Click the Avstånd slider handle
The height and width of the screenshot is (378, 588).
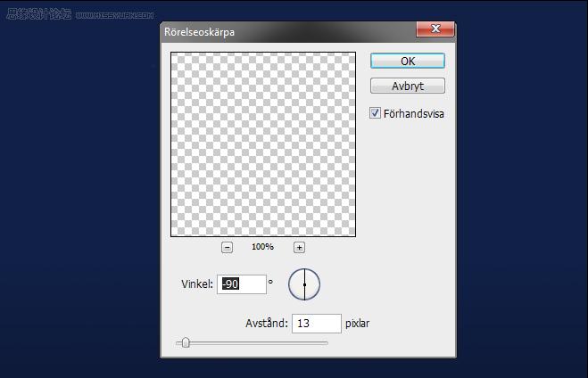coord(186,342)
